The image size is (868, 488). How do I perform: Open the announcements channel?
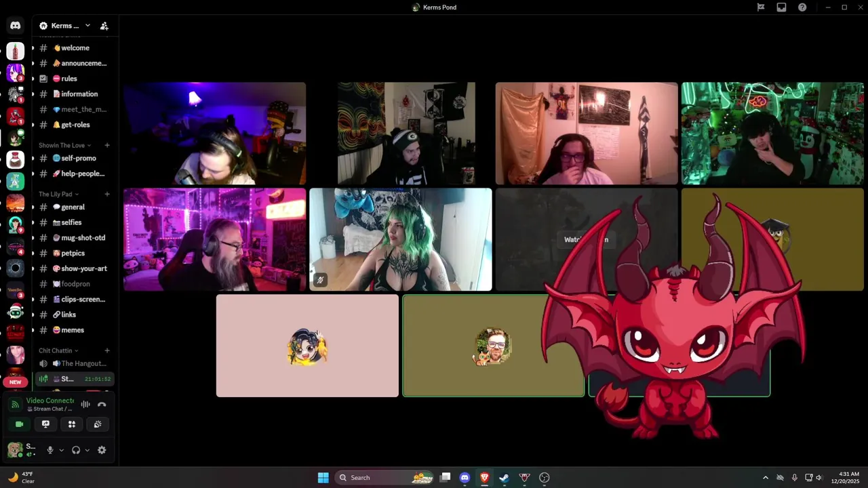[74, 63]
